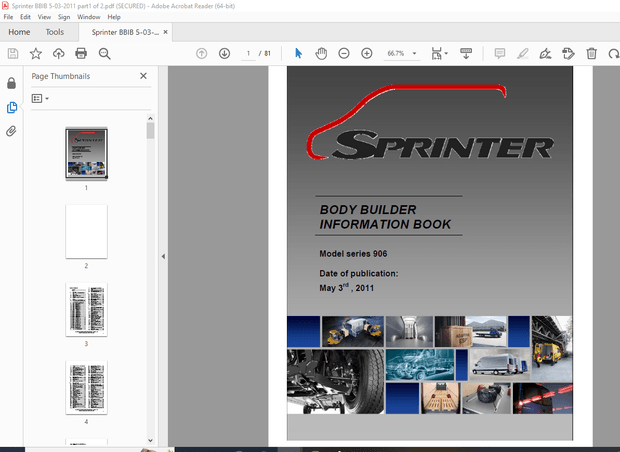Click the current page number field
Image resolution: width=620 pixels, height=452 pixels.
click(x=248, y=53)
